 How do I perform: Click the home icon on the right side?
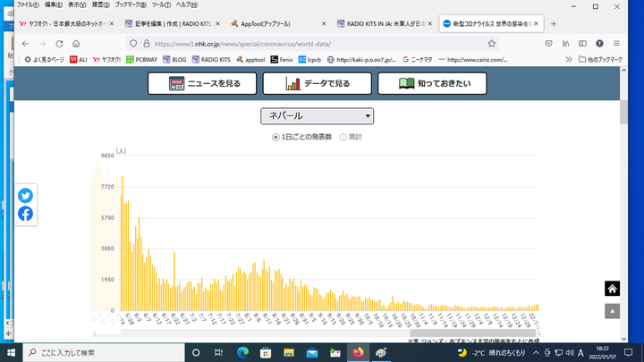[x=612, y=289]
